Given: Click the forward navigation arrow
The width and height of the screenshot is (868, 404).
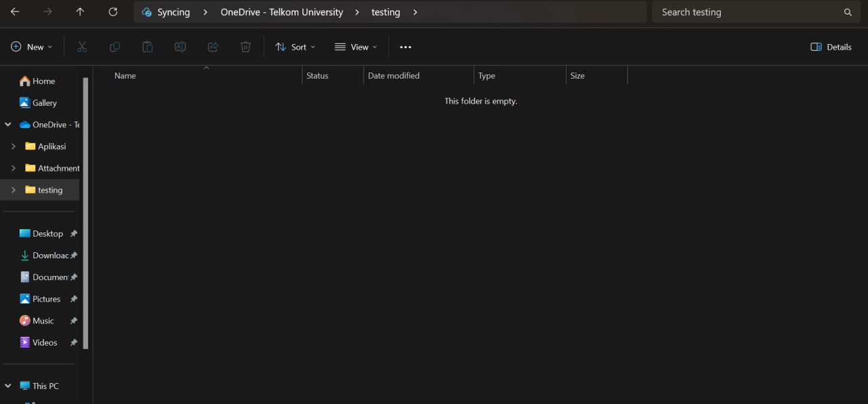Looking at the screenshot, I should 47,12.
